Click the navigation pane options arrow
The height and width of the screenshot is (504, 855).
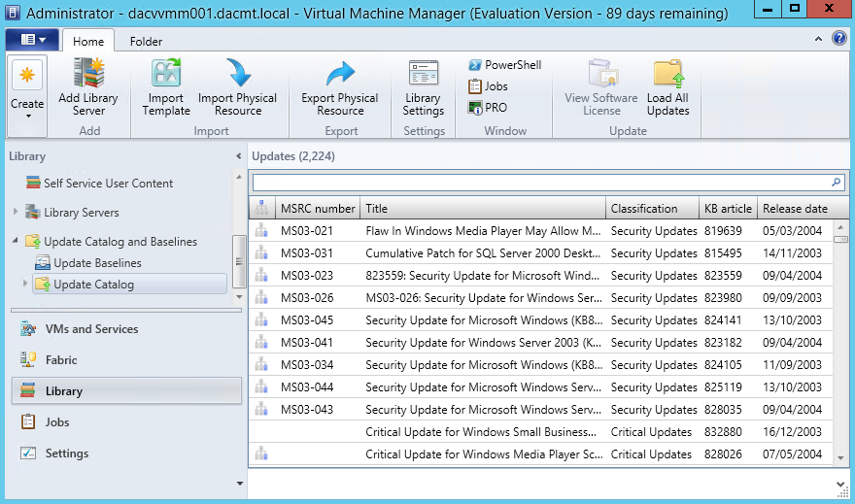239,484
